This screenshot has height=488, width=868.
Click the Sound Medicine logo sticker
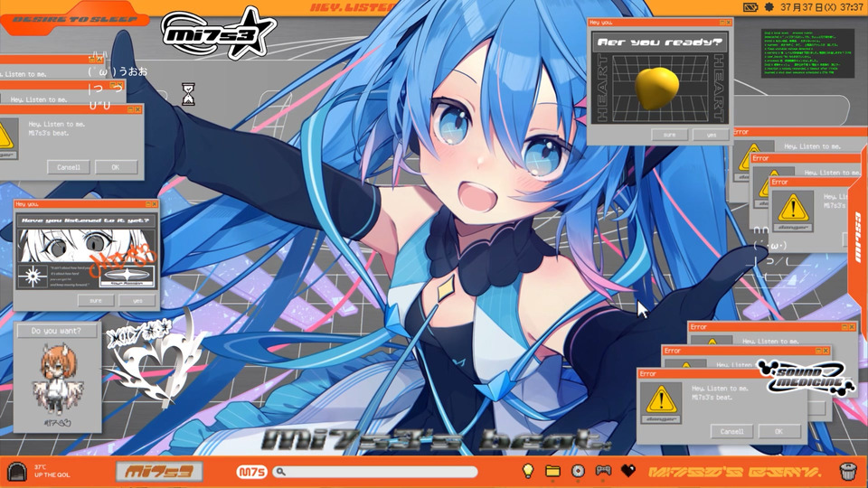pyautogui.click(x=805, y=378)
